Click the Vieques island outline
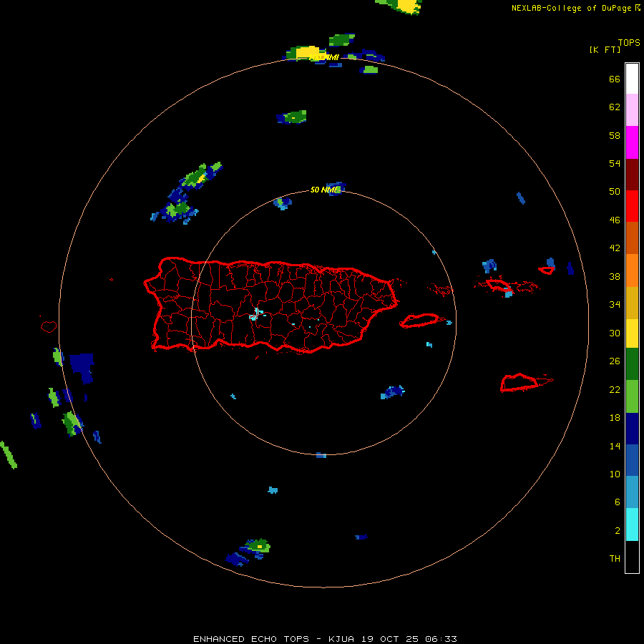 click(420, 320)
